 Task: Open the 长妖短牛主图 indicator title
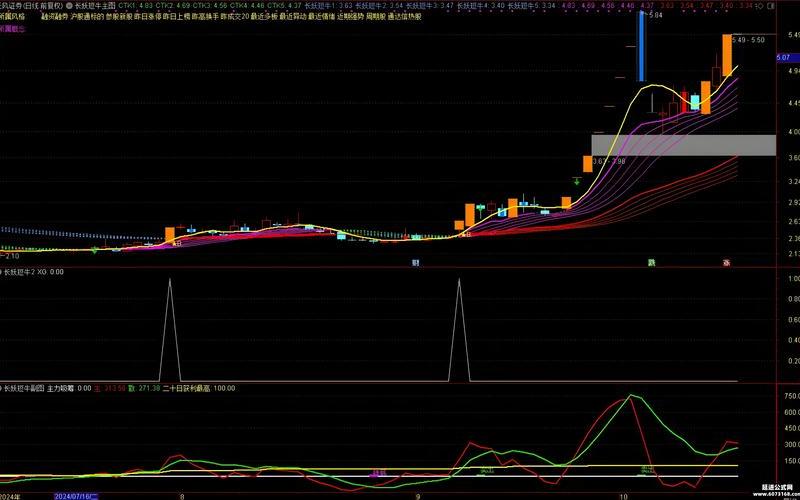coord(93,5)
